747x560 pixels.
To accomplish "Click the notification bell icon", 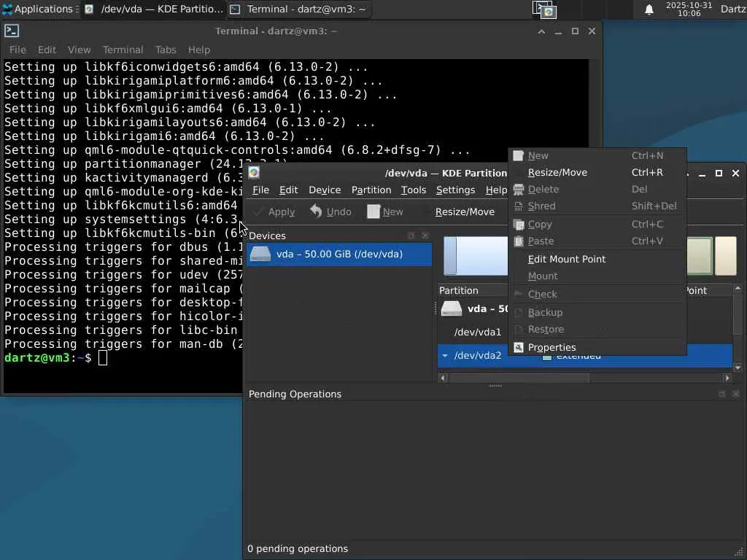I will (649, 9).
